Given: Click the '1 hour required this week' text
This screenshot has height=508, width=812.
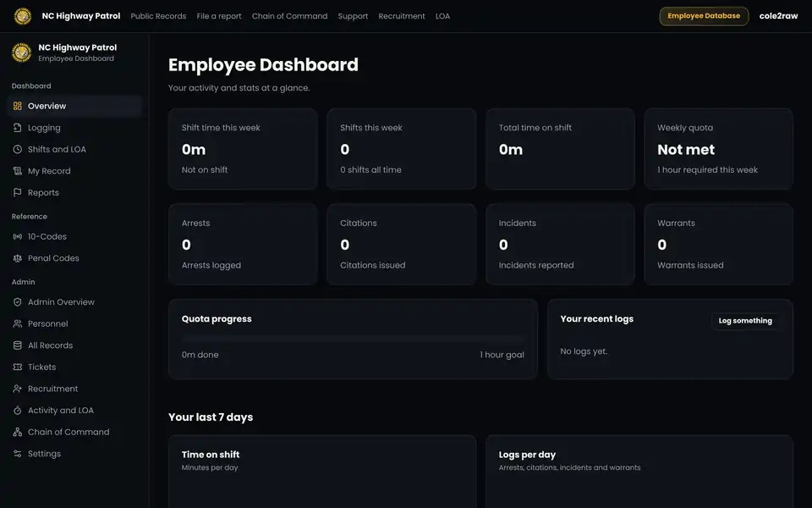Looking at the screenshot, I should [x=707, y=169].
